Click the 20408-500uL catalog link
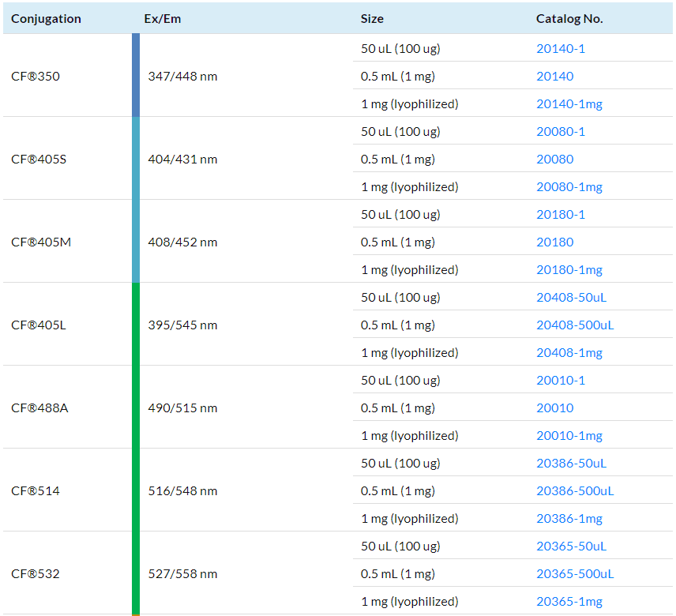 [575, 325]
